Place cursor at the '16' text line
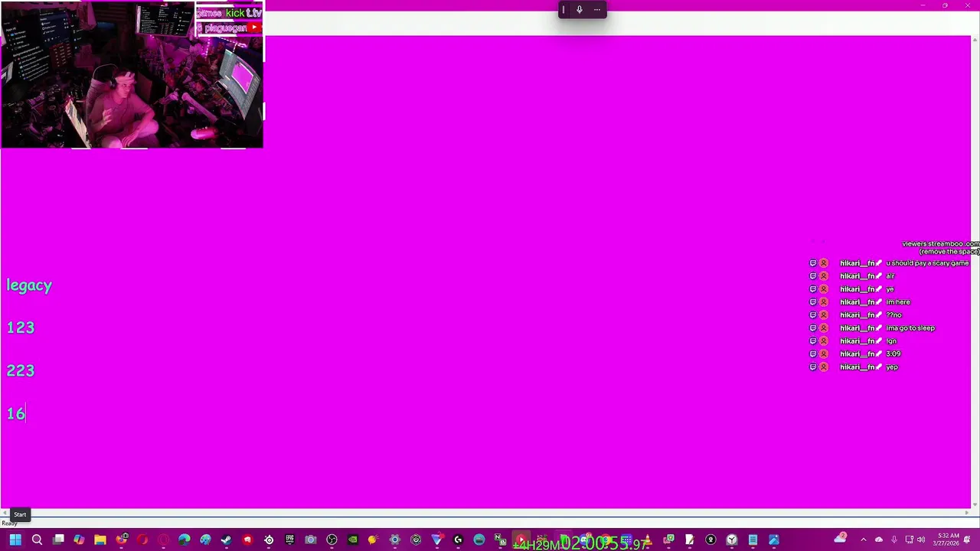 point(16,414)
